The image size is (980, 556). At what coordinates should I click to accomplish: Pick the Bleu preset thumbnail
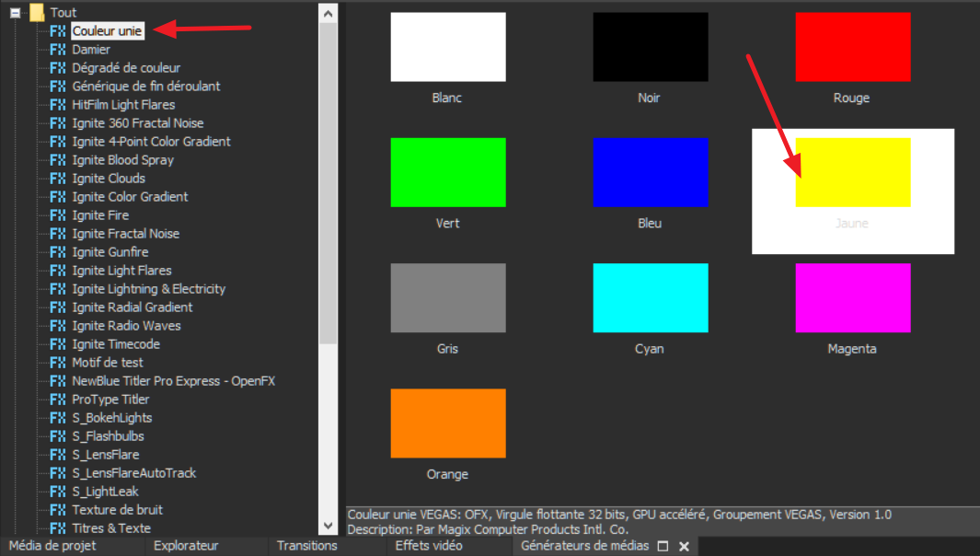click(x=651, y=173)
